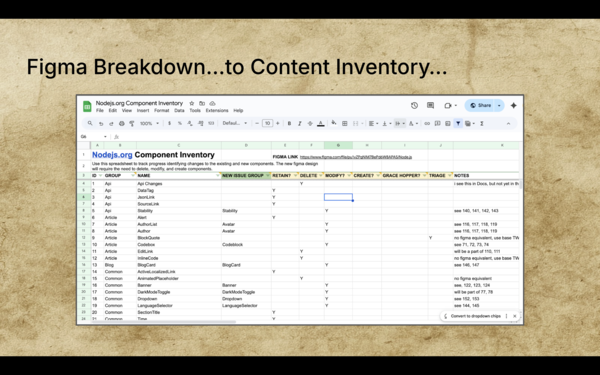The width and height of the screenshot is (600, 375).
Task: Increase font size with plus
Action: click(278, 123)
